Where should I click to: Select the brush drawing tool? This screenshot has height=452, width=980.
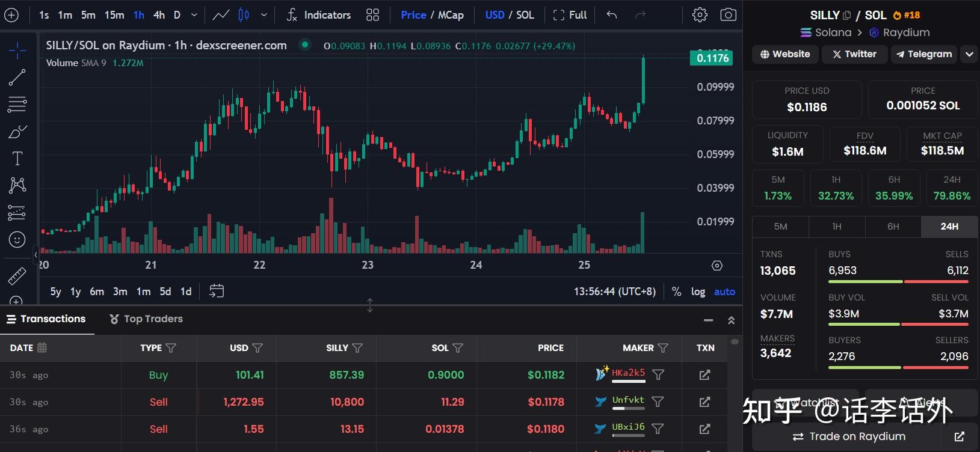point(17,131)
